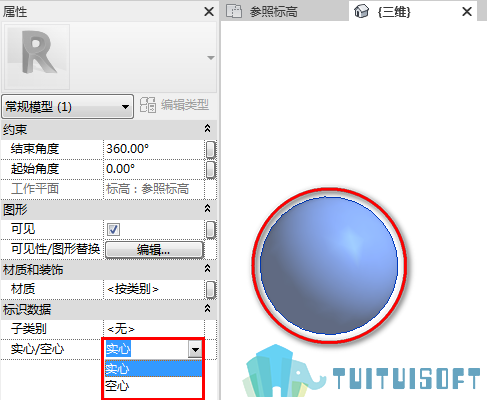487x400 pixels.
Task: Click 编辑... button for 可见性/图形替换
Action: [x=154, y=249]
